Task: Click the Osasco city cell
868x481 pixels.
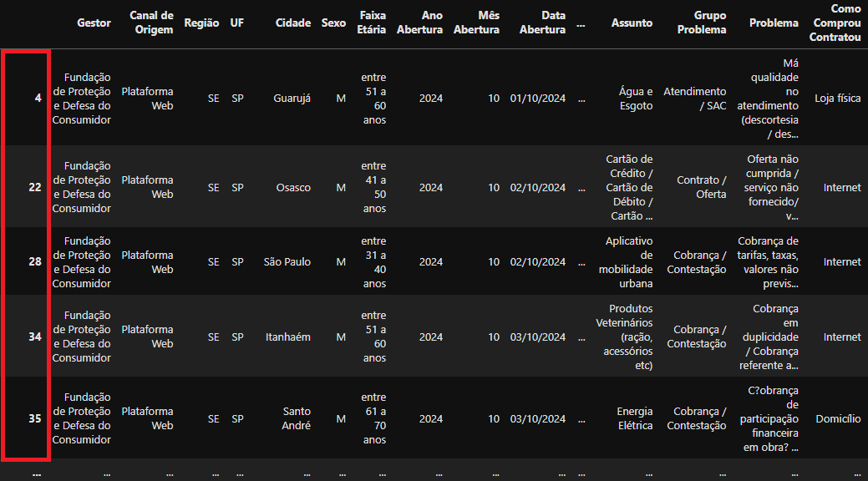Action: (x=293, y=187)
